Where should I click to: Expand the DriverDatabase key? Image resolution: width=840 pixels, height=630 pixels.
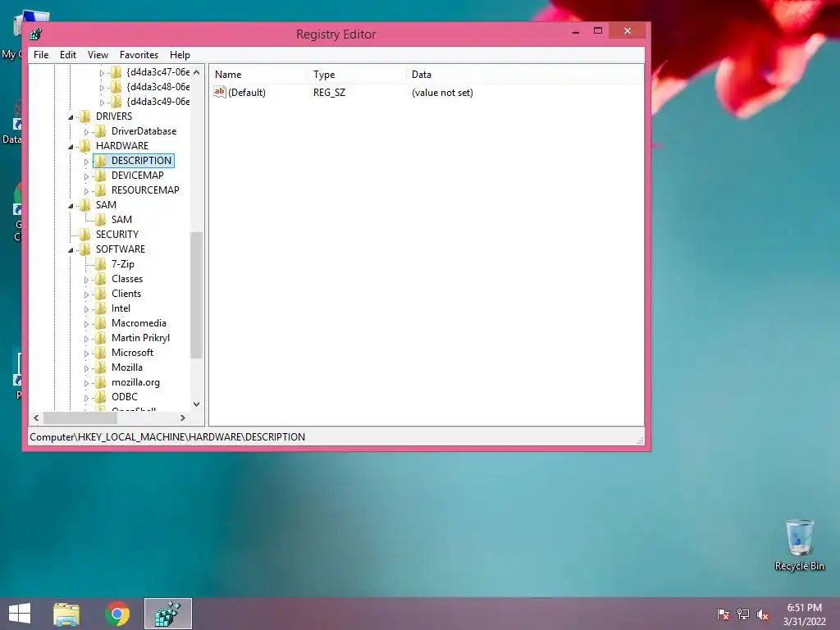coord(86,132)
